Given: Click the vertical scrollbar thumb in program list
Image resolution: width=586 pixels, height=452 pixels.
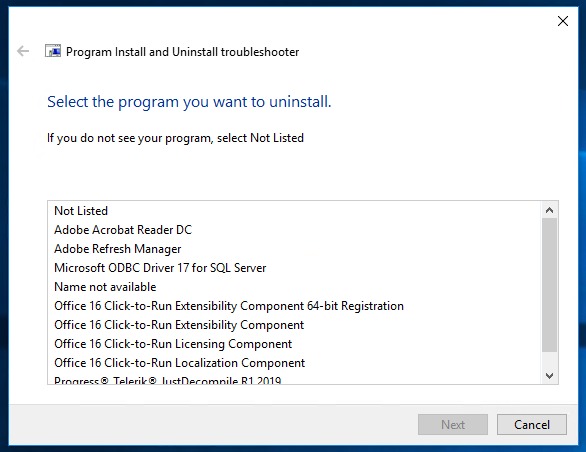Looking at the screenshot, I should [x=549, y=285].
